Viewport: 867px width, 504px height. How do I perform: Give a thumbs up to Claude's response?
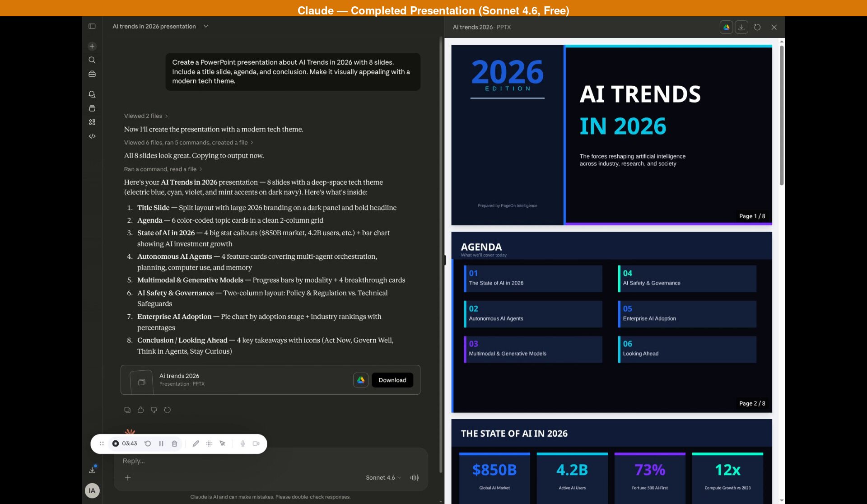(140, 410)
